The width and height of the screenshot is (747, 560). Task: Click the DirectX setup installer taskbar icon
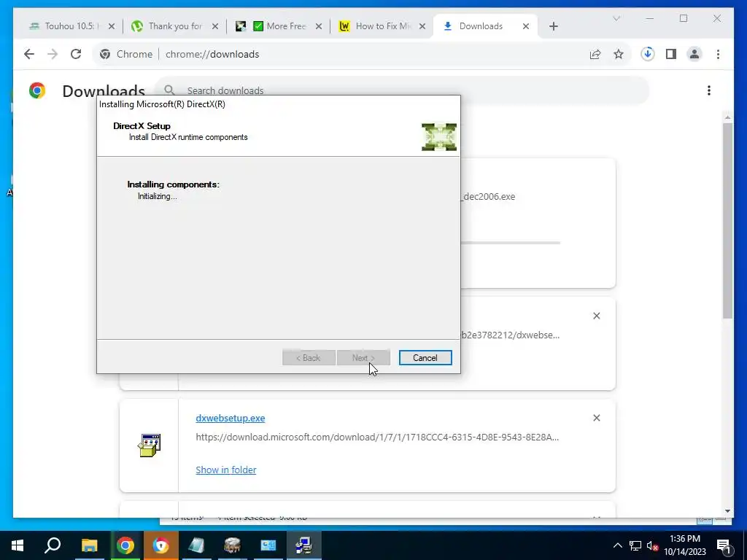pos(303,545)
